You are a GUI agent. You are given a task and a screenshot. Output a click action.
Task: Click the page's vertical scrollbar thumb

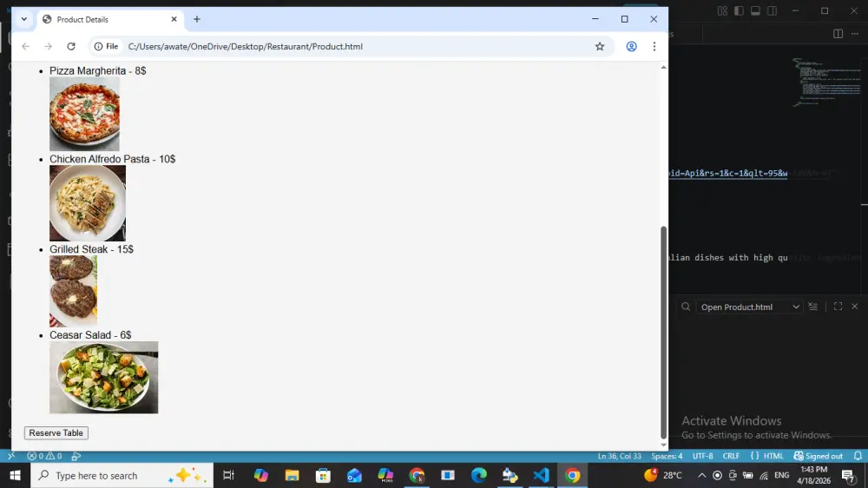pos(663,333)
